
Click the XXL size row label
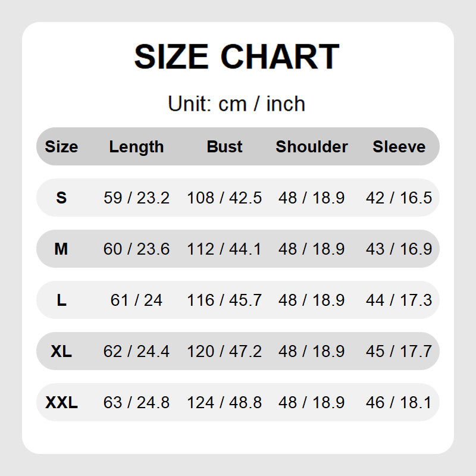tap(61, 403)
